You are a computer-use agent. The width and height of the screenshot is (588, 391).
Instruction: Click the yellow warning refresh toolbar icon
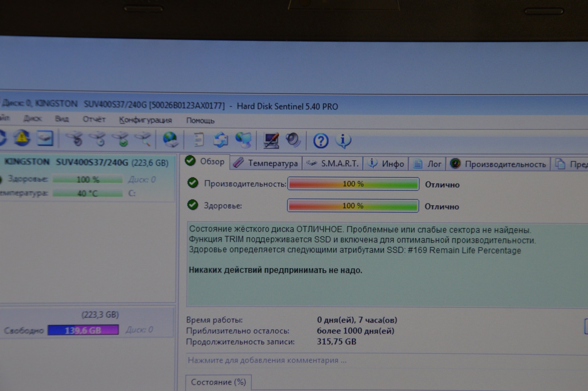point(22,138)
